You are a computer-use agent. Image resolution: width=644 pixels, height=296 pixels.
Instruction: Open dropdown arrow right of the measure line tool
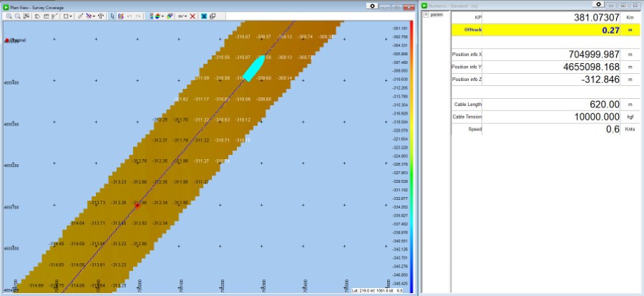coord(94,16)
